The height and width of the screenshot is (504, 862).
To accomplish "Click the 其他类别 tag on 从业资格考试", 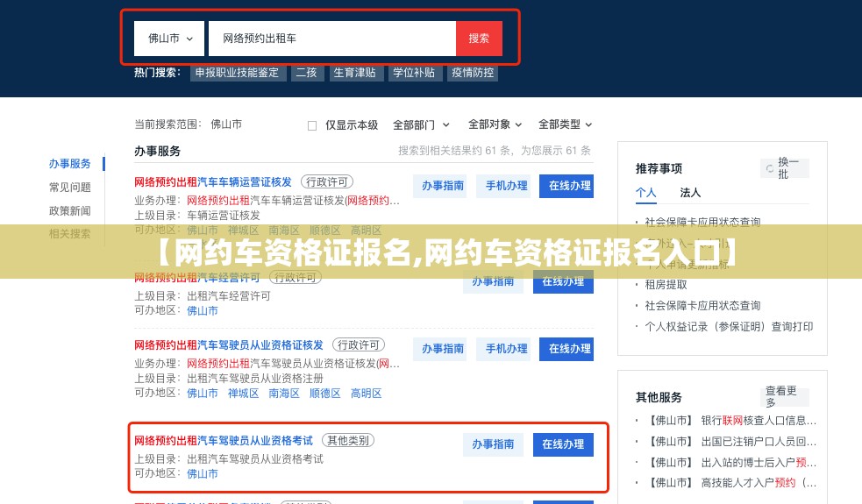I will pos(348,440).
